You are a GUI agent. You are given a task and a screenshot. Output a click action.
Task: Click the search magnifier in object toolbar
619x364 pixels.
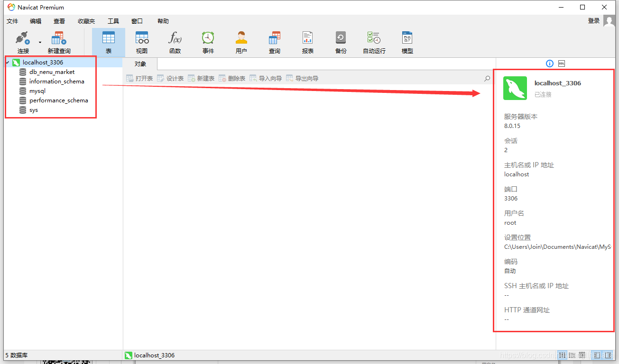tap(487, 79)
